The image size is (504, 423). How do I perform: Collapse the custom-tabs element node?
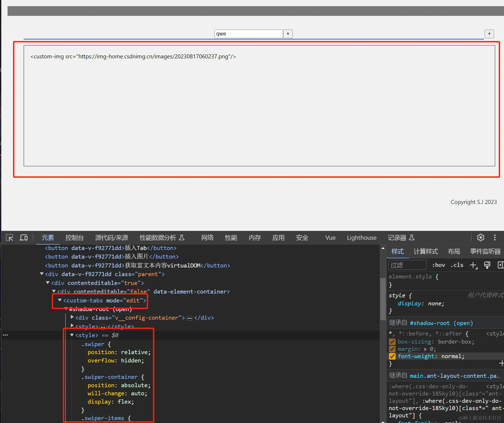point(60,300)
